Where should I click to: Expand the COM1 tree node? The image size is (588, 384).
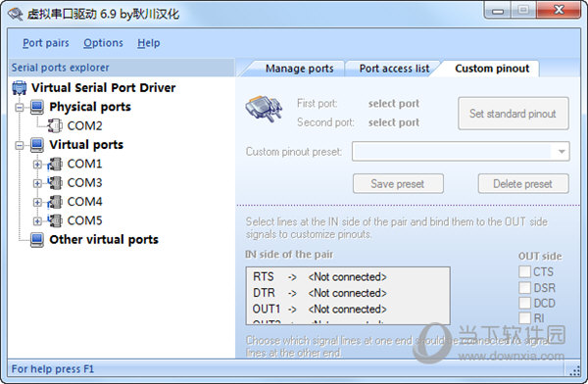(37, 165)
